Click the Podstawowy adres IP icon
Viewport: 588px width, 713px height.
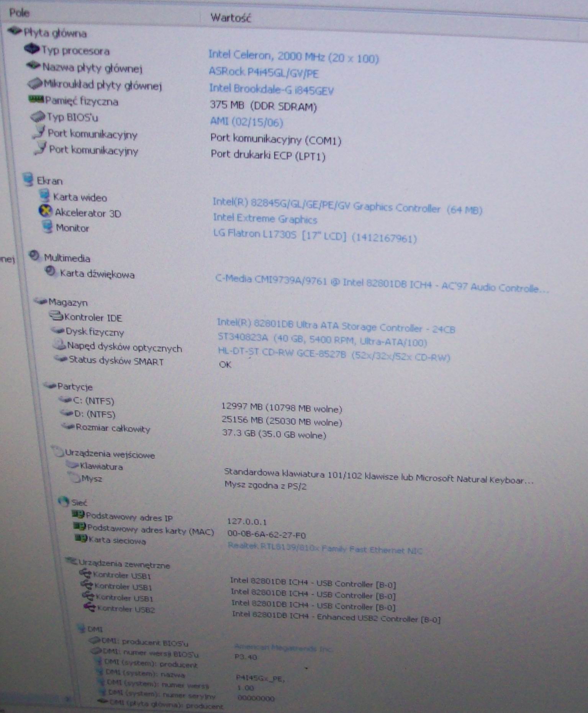[x=78, y=514]
